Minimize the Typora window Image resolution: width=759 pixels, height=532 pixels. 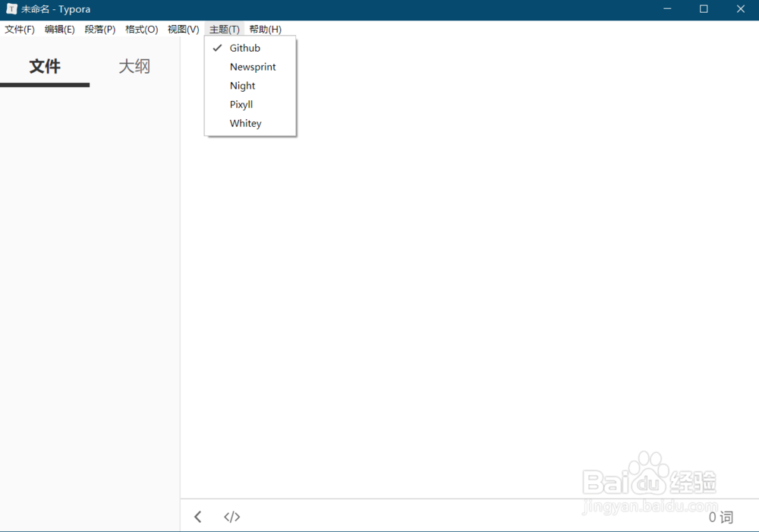click(667, 8)
